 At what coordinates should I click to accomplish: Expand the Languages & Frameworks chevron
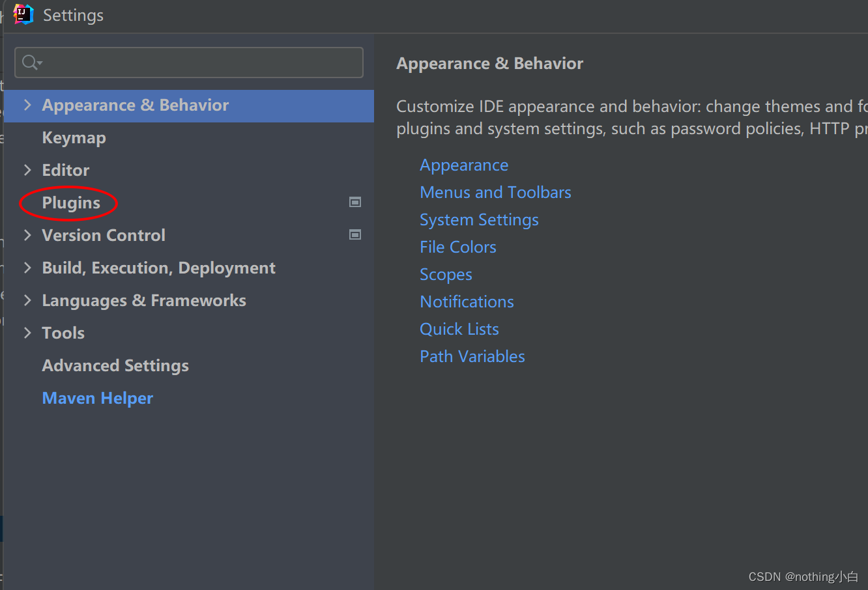(27, 300)
